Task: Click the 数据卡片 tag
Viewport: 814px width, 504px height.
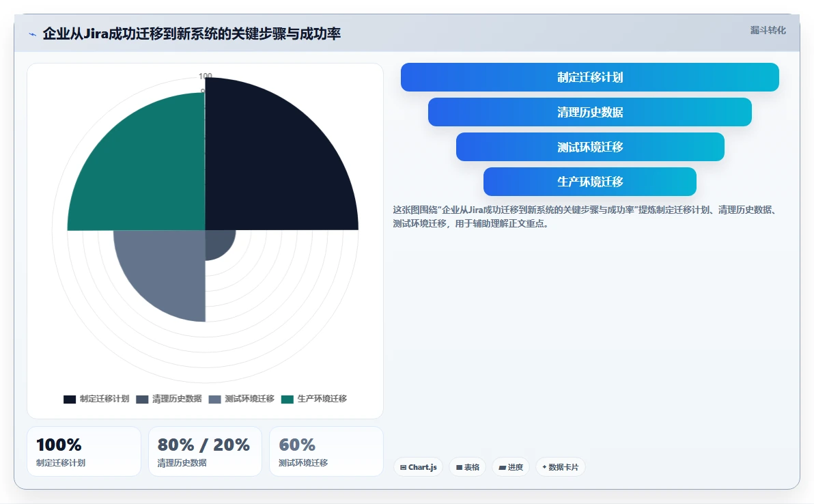Action: point(560,467)
